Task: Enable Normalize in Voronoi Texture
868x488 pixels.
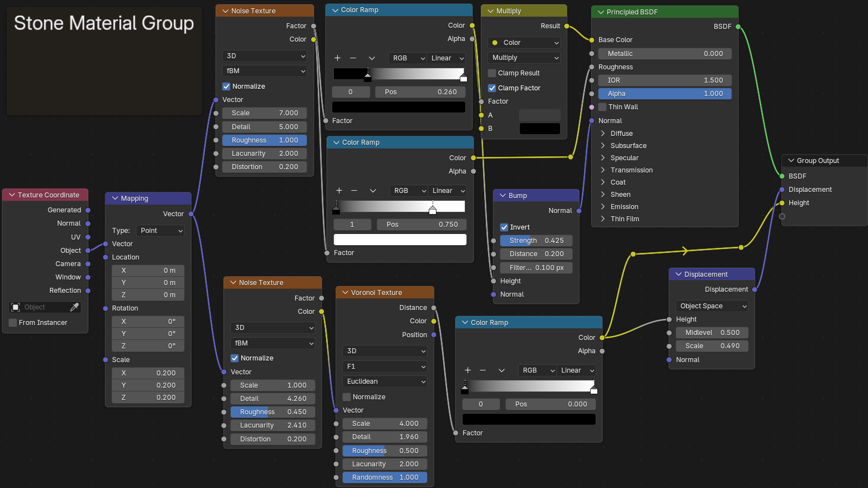Action: 347,397
